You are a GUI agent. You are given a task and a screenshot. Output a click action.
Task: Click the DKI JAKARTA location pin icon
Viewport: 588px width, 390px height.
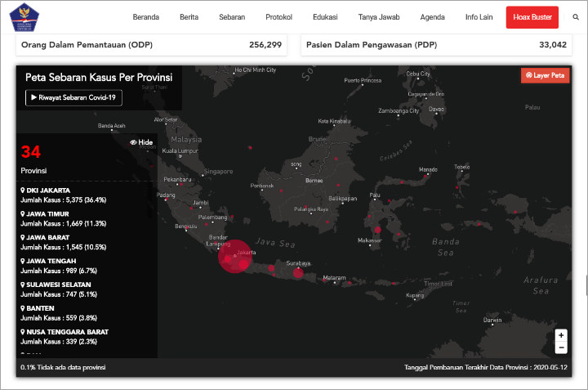click(23, 191)
